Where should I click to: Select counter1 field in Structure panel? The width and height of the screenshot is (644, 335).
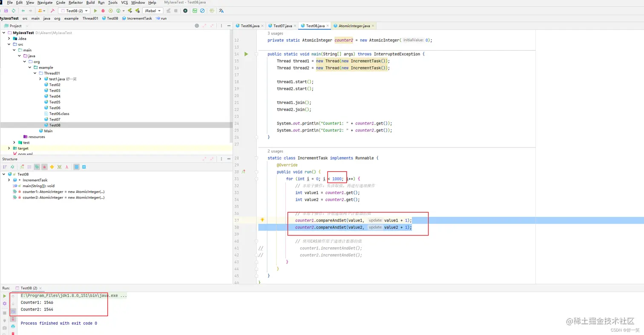(63, 192)
